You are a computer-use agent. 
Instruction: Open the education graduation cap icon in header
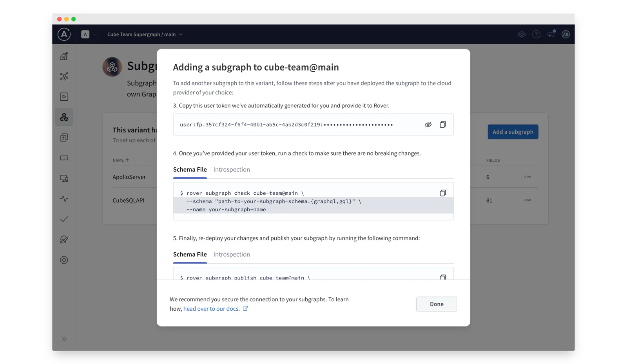pyautogui.click(x=521, y=34)
